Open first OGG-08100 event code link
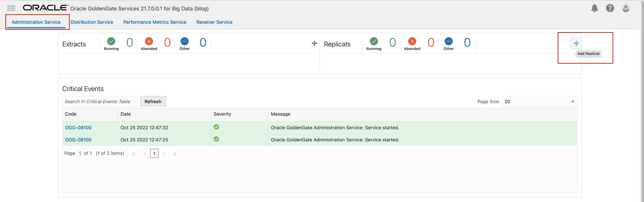The image size is (644, 202). tap(78, 128)
